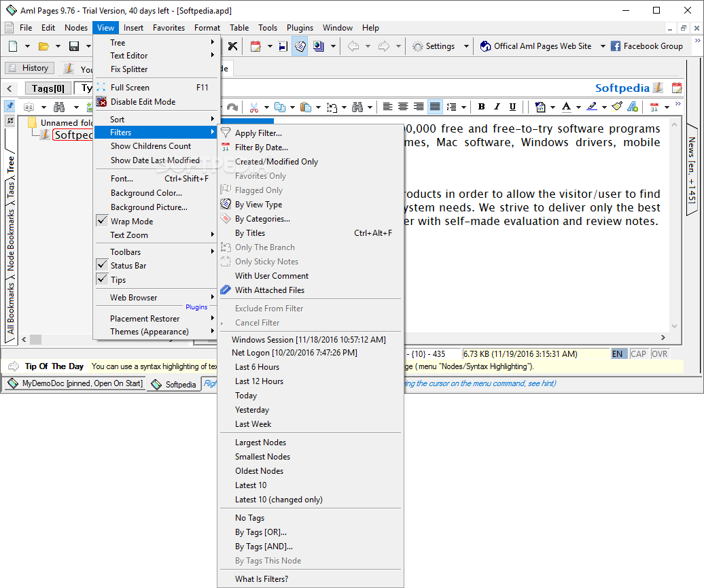Center align text
This screenshot has width=704, height=588.
(403, 107)
